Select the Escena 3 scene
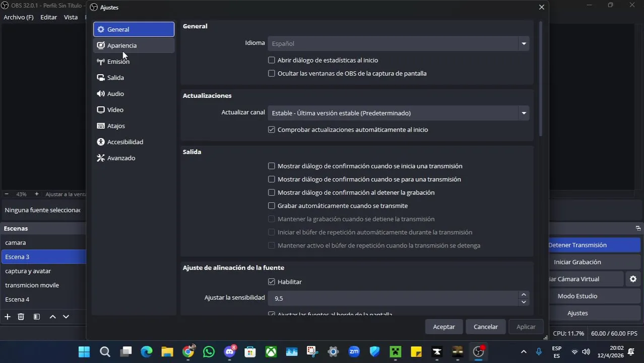This screenshot has height=363, width=644. click(x=43, y=257)
